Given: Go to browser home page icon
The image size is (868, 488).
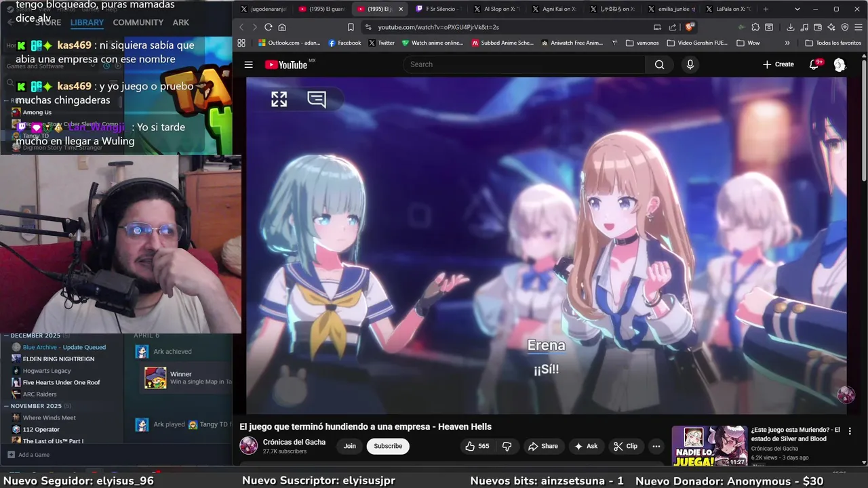Looking at the screenshot, I should [282, 27].
